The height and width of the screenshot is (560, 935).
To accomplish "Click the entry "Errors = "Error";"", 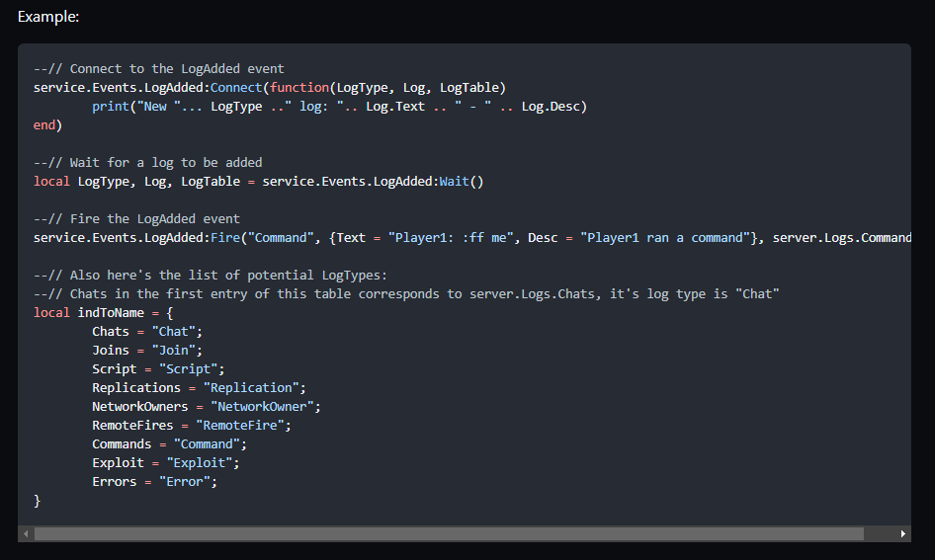I will coord(155,482).
